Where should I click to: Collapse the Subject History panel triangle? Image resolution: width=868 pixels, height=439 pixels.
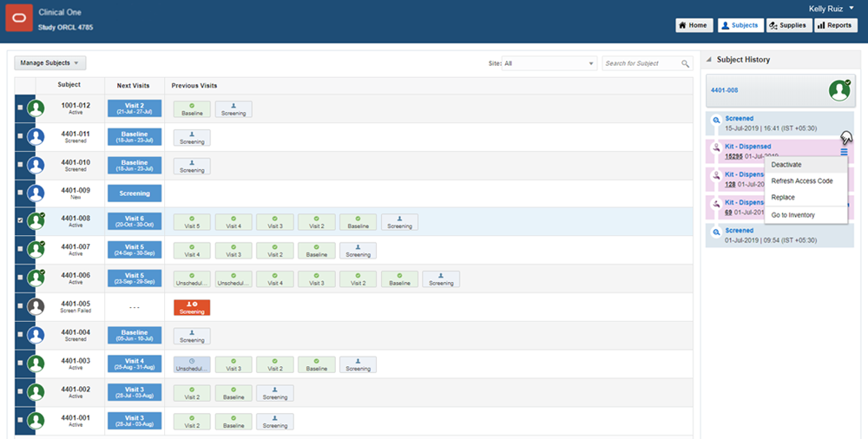click(x=709, y=59)
